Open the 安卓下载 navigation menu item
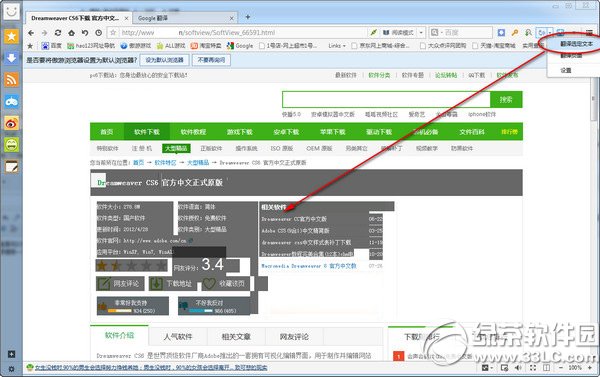Screen dimensions: 600x377 [286, 132]
